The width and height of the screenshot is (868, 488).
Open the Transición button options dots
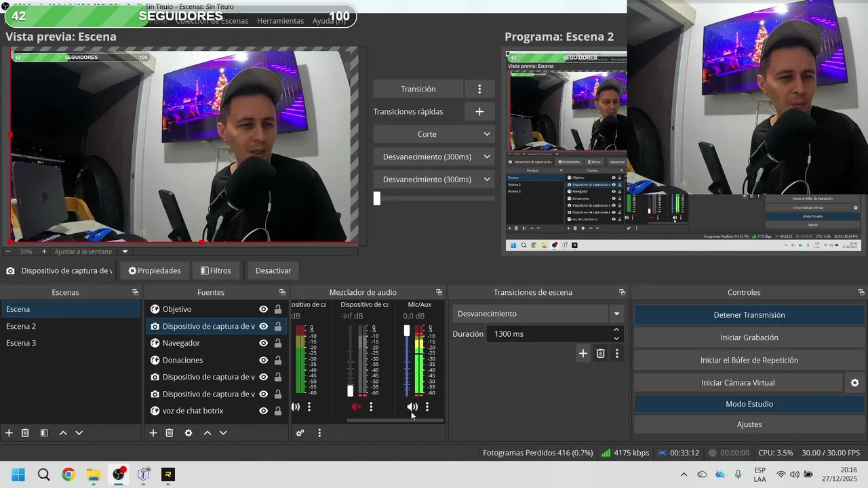(x=479, y=89)
